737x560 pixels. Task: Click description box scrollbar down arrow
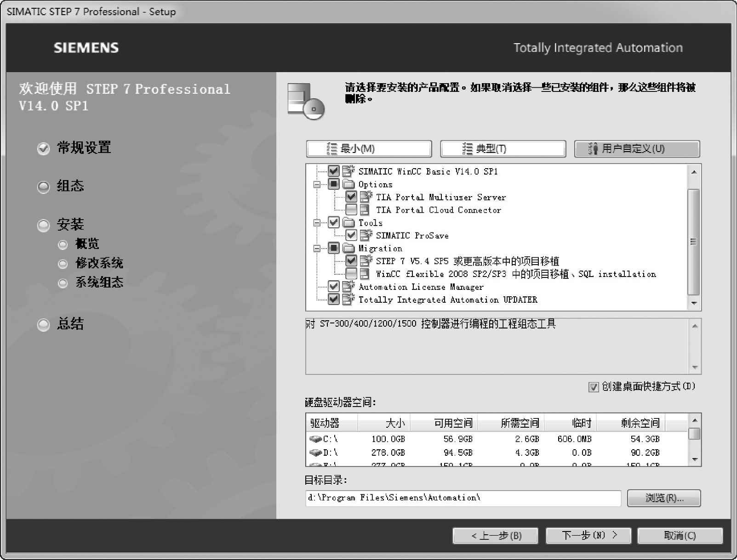click(695, 368)
